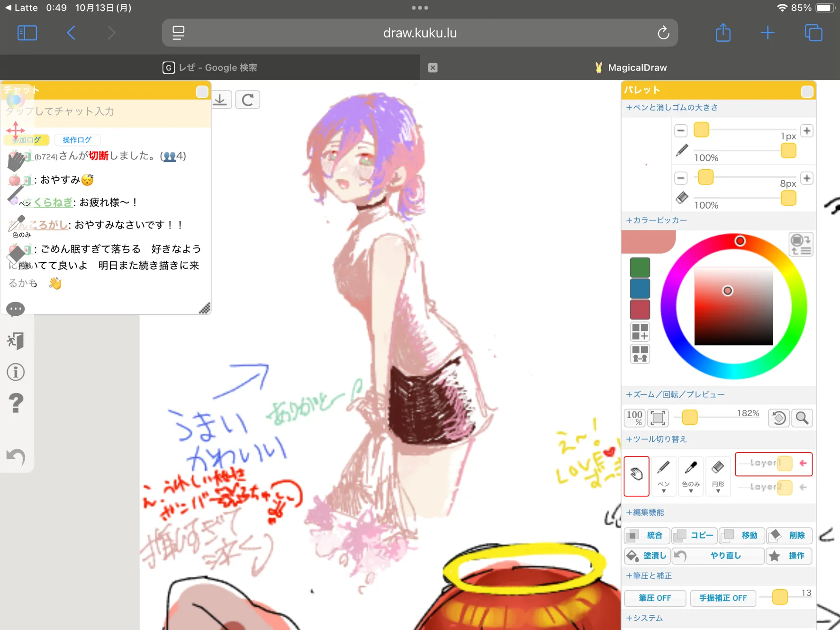840x630 pixels.
Task: Toggle the チャット panel collapse checkbox
Action: coord(202,91)
